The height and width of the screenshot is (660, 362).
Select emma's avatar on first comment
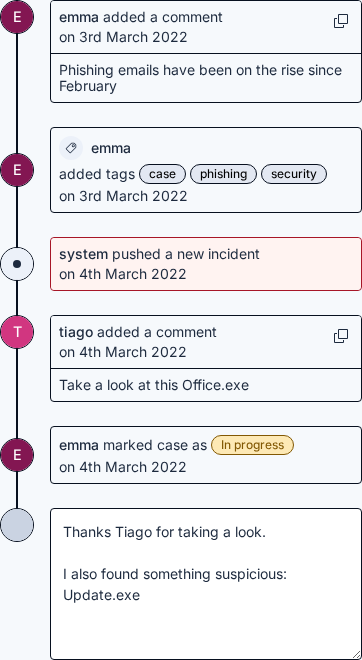[17, 17]
